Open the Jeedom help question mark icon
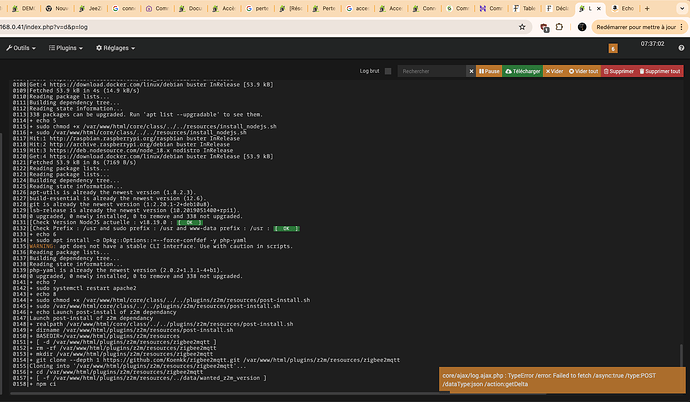The height and width of the screenshot is (402, 690). (681, 48)
